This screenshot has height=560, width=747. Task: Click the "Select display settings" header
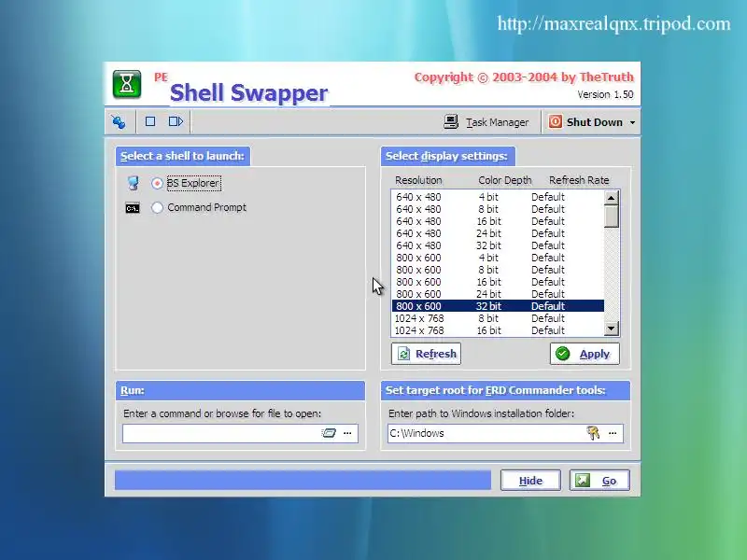click(447, 156)
